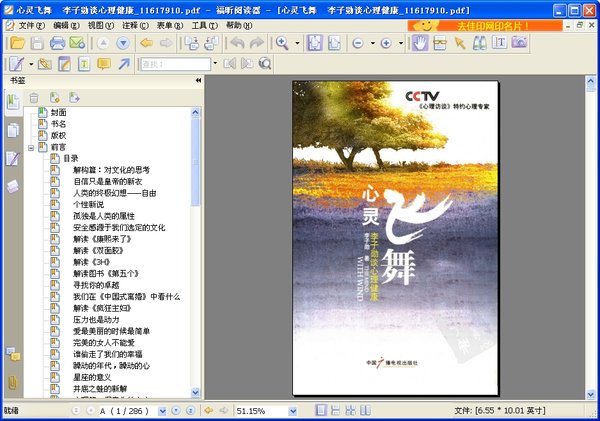Open the dropdown next to zoom out minus
This screenshot has width=600, height=421.
[x=373, y=43]
